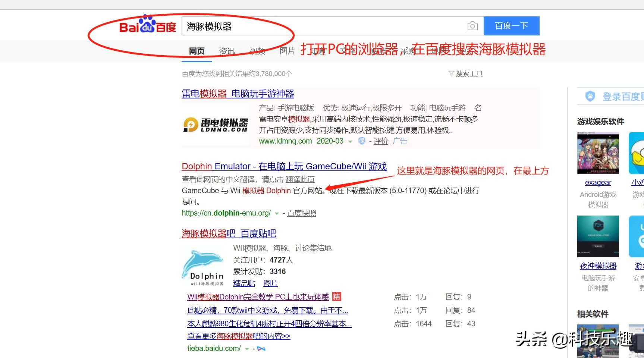Image resolution: width=644 pixels, height=358 pixels.
Task: Click the Tieba bird icon beside tieba.baidu.com
Action: (x=261, y=348)
